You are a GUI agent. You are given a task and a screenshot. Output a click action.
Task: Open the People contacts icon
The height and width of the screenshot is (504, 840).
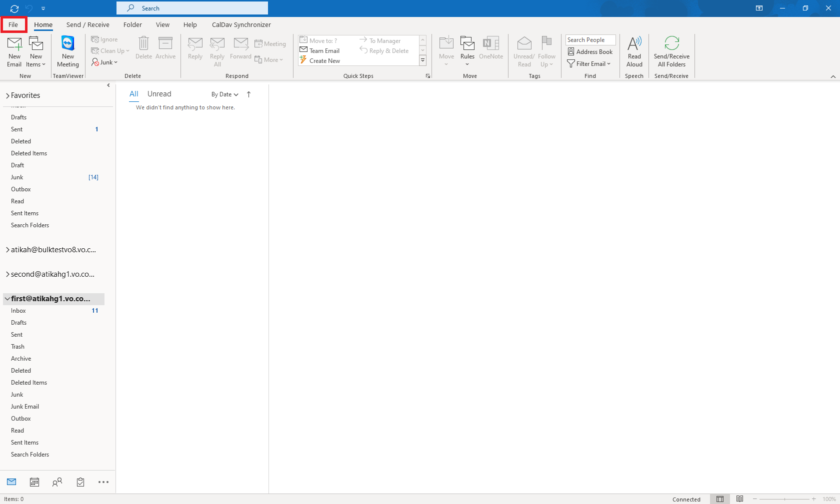click(x=57, y=482)
